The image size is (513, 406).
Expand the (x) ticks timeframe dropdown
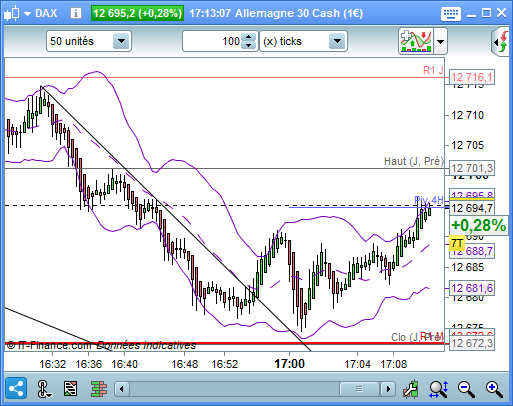pos(337,41)
